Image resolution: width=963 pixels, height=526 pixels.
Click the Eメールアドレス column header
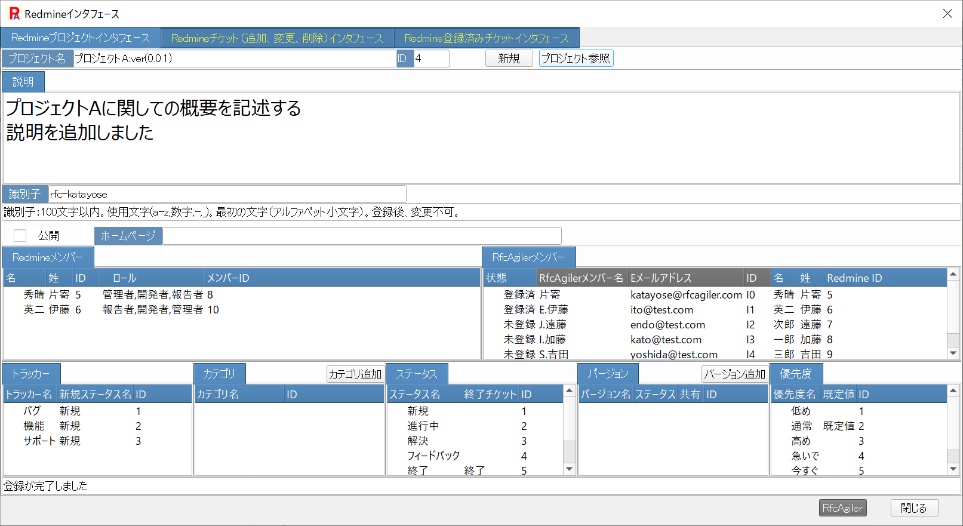click(685, 278)
